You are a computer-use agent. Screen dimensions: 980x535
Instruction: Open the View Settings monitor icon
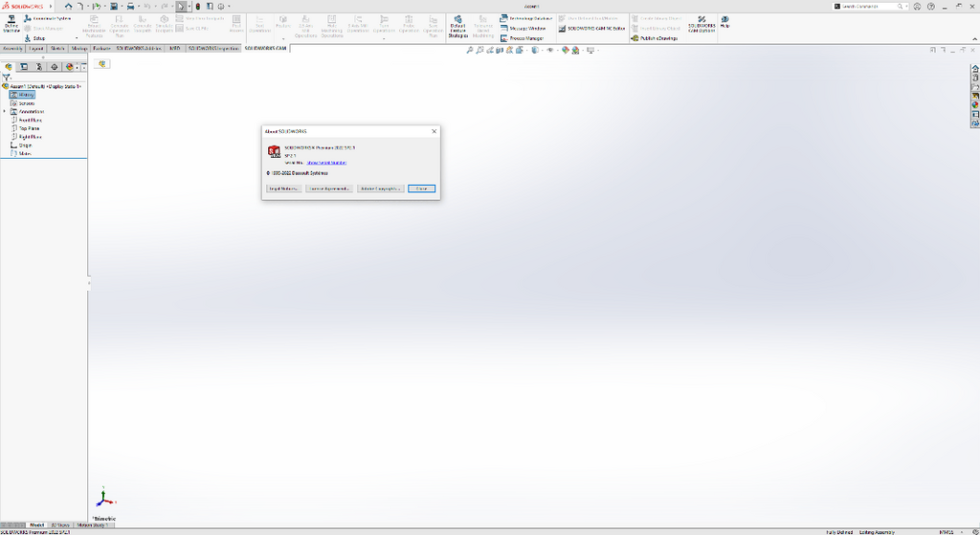point(590,50)
